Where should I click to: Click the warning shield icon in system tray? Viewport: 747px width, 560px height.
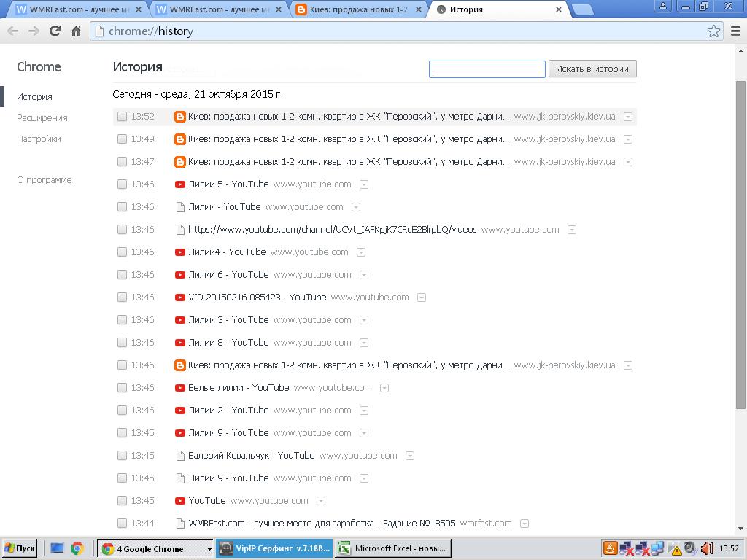(676, 550)
